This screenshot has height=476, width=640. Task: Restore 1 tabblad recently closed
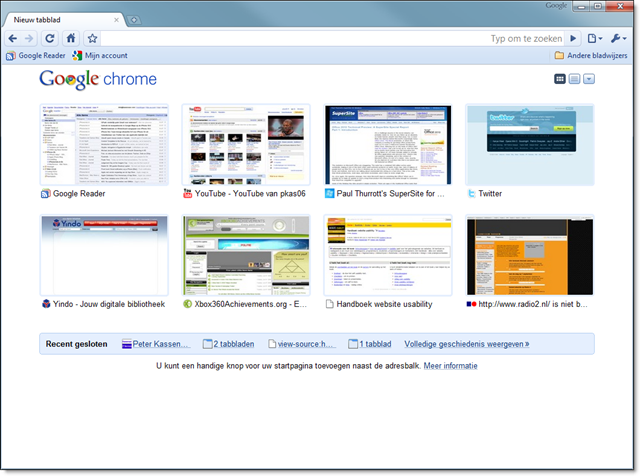375,344
